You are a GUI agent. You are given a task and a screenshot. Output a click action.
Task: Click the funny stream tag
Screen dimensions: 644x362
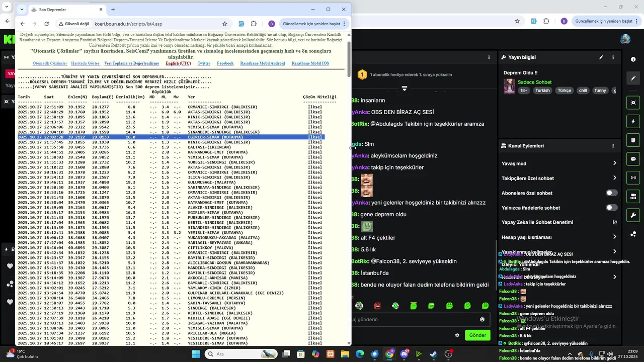coord(600,90)
